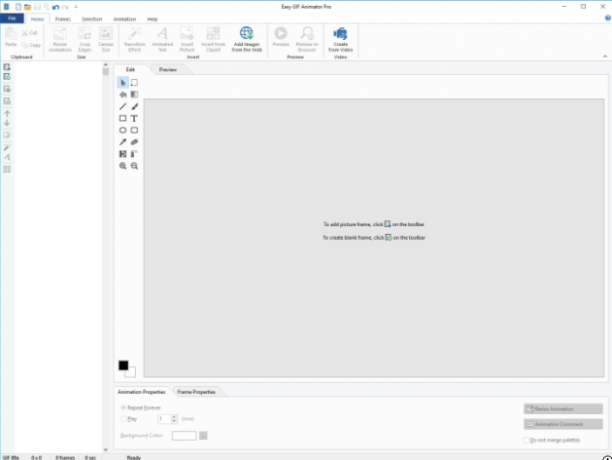The image size is (612, 460).
Task: Select the Eraser tool
Action: [134, 142]
